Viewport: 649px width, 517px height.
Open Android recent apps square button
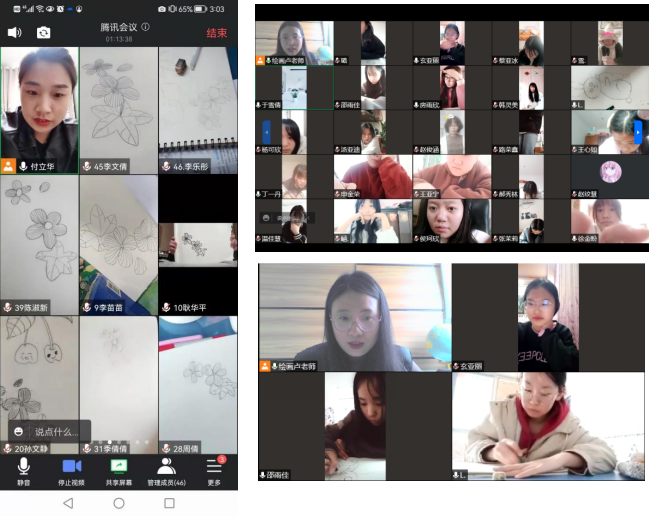(169, 503)
